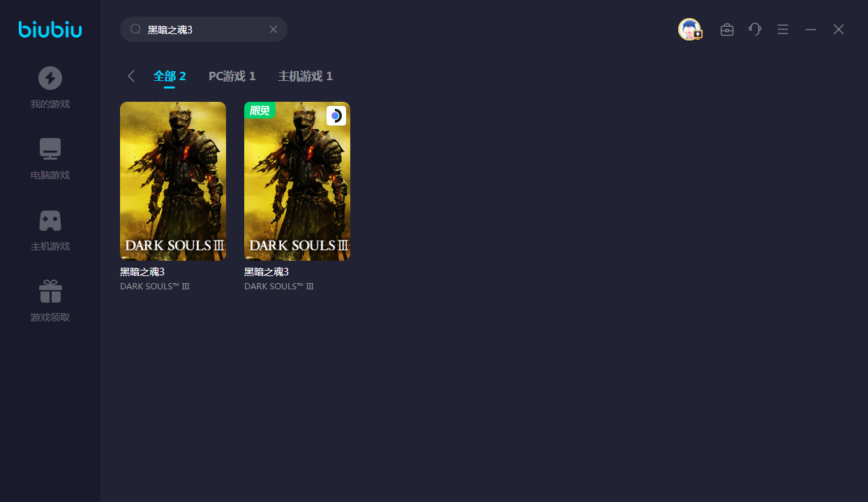The image size is (868, 502).
Task: Open 限免 Dark Souls III cover
Action: [297, 181]
